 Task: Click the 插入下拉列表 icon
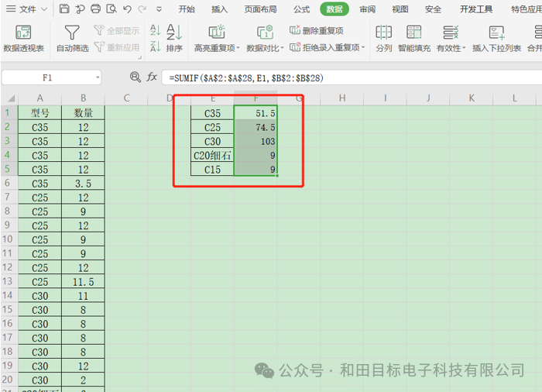pos(497,39)
